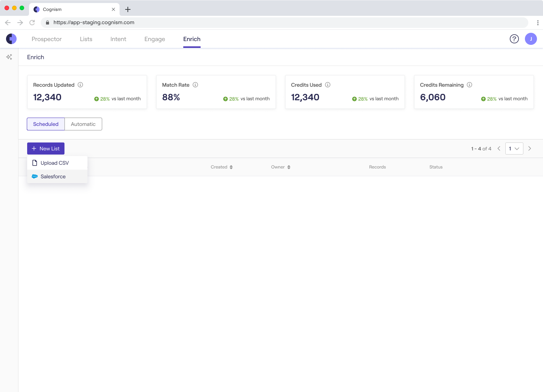Click info icon beside Credits Remaining
Image resolution: width=543 pixels, height=392 pixels.
(469, 85)
